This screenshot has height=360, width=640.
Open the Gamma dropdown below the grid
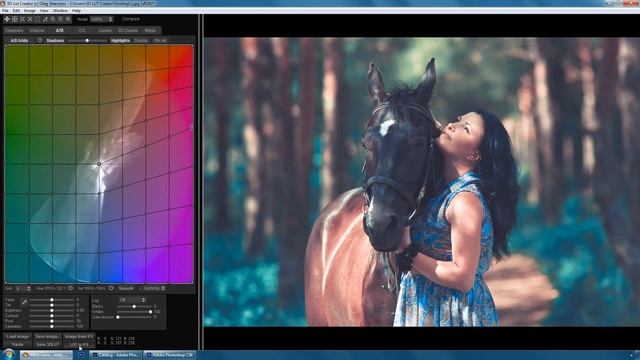[x=153, y=288]
